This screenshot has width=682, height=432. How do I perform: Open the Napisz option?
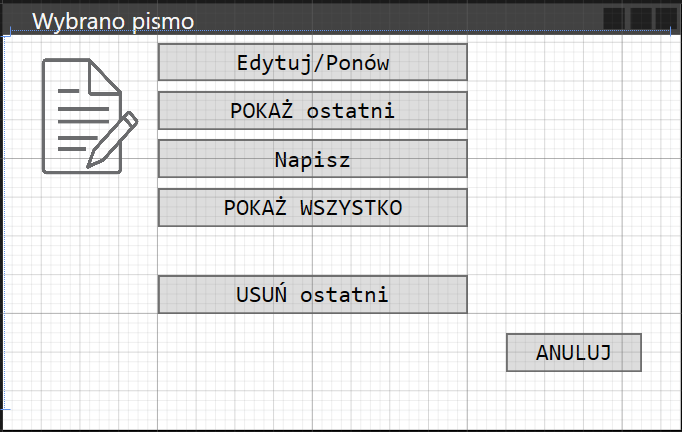point(313,159)
